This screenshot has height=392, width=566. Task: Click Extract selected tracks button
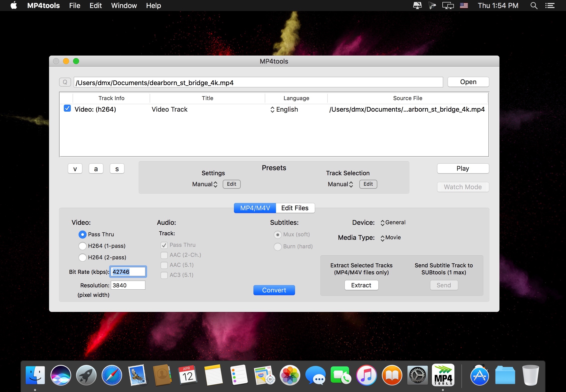361,285
